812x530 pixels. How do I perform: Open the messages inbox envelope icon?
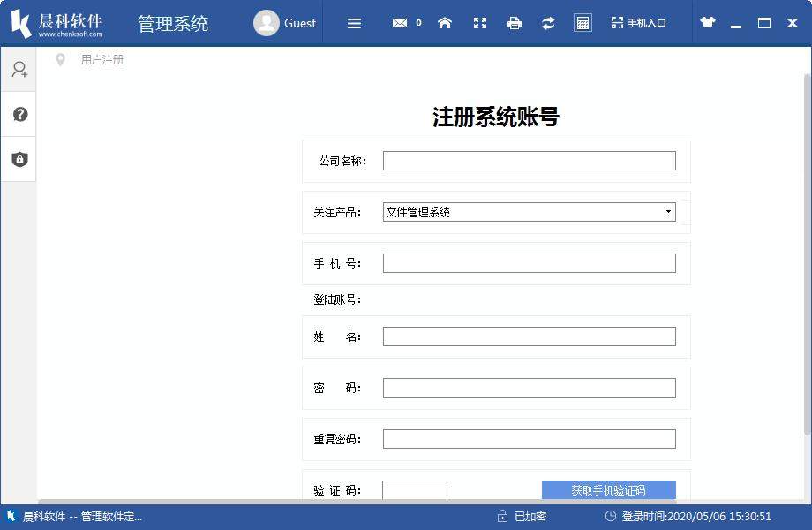pos(402,23)
